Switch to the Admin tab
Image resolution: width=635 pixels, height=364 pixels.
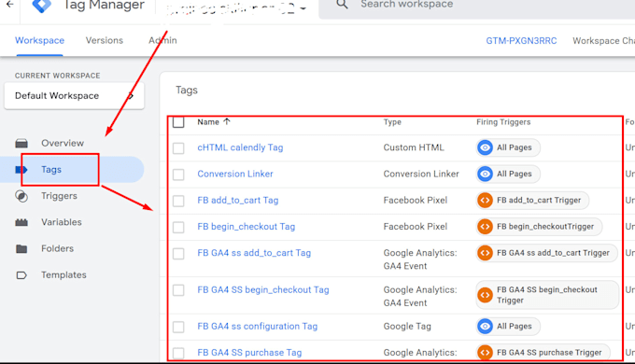coord(162,40)
